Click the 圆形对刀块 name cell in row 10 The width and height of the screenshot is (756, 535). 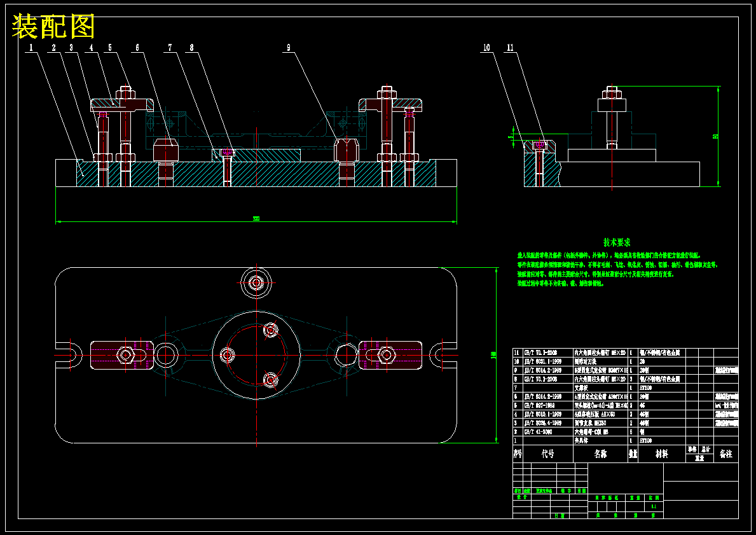[586, 361]
